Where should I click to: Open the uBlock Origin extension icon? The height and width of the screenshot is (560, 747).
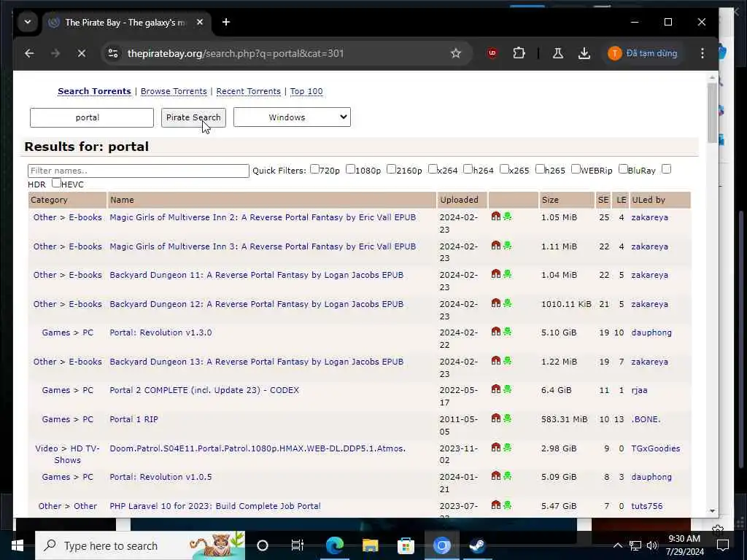[x=492, y=53]
